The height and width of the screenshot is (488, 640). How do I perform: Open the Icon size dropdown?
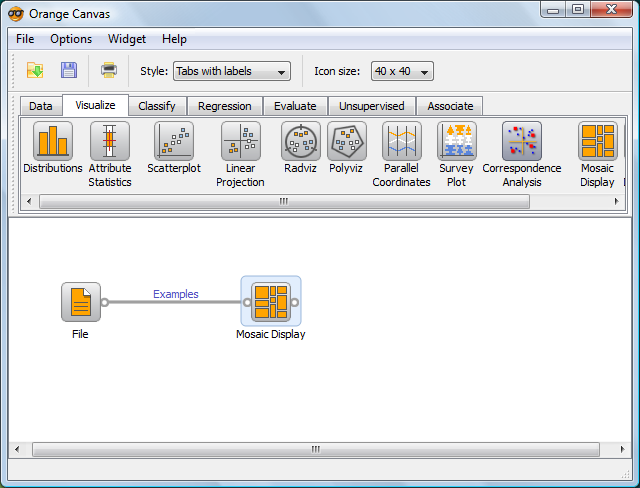tap(402, 71)
